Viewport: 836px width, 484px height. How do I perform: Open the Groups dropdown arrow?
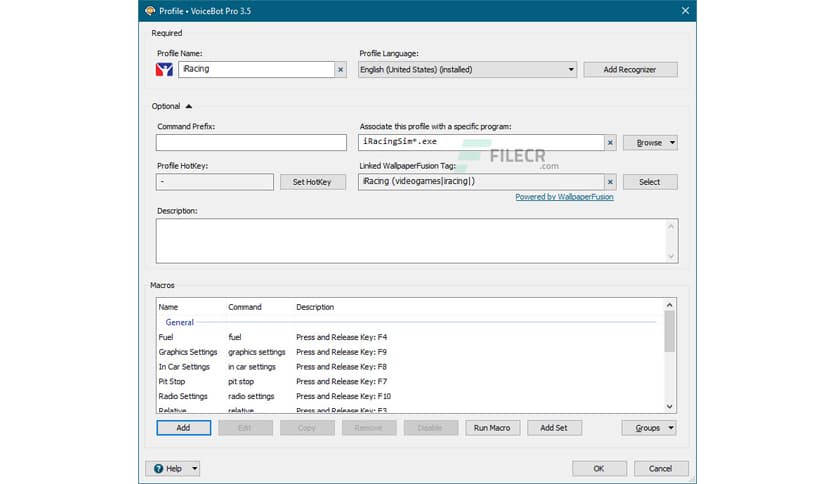tap(671, 428)
